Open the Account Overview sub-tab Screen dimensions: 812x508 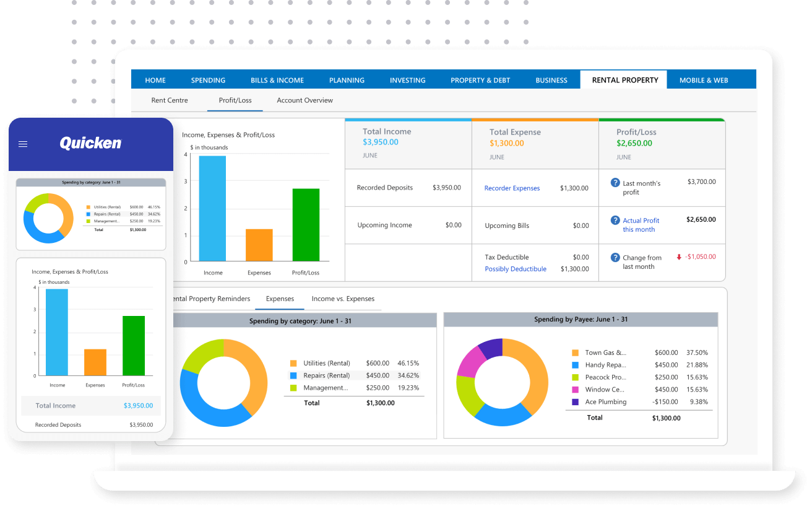pyautogui.click(x=304, y=100)
